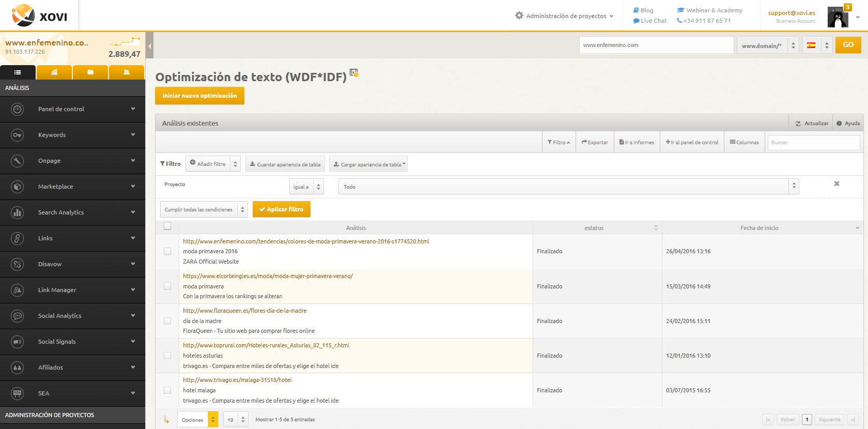Viewport: 868px width, 429px height.
Task: Open the list view sidebar tab
Action: pyautogui.click(x=18, y=72)
